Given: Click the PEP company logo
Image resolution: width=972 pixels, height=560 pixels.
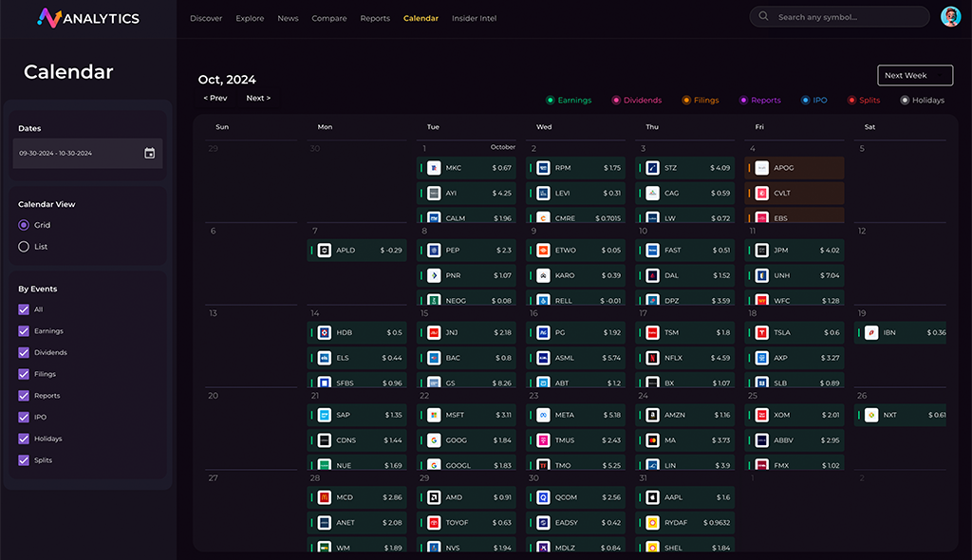Looking at the screenshot, I should [x=434, y=250].
